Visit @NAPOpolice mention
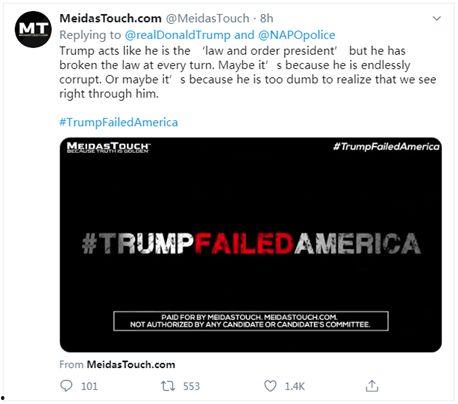458x404 pixels. pyautogui.click(x=297, y=35)
